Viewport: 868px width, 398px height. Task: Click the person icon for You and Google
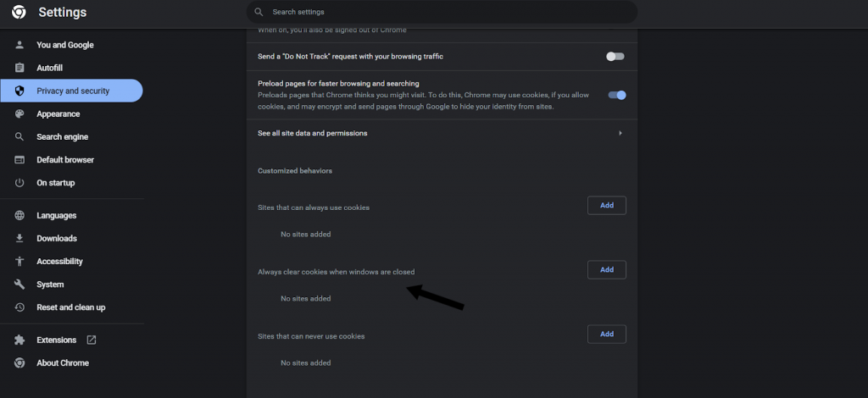19,45
